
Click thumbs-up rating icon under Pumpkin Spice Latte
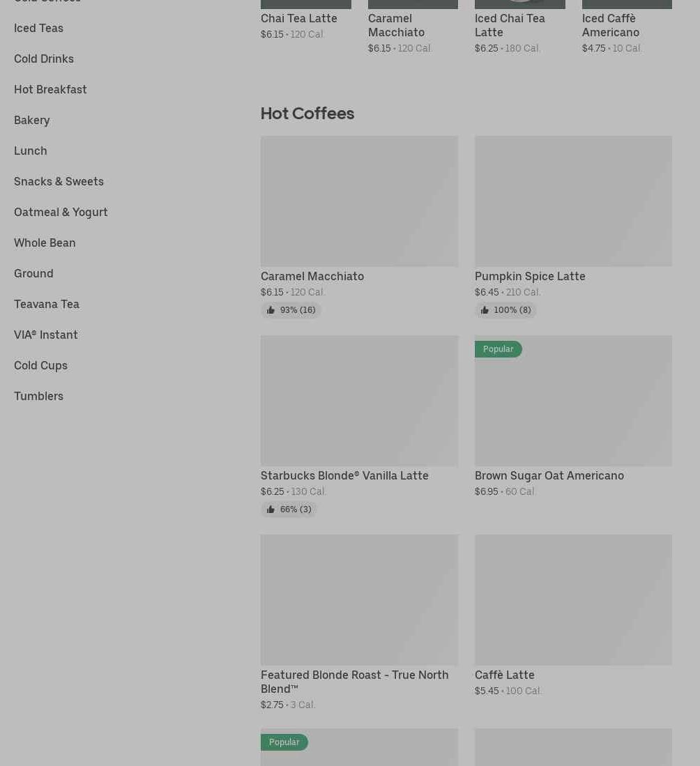pos(485,310)
